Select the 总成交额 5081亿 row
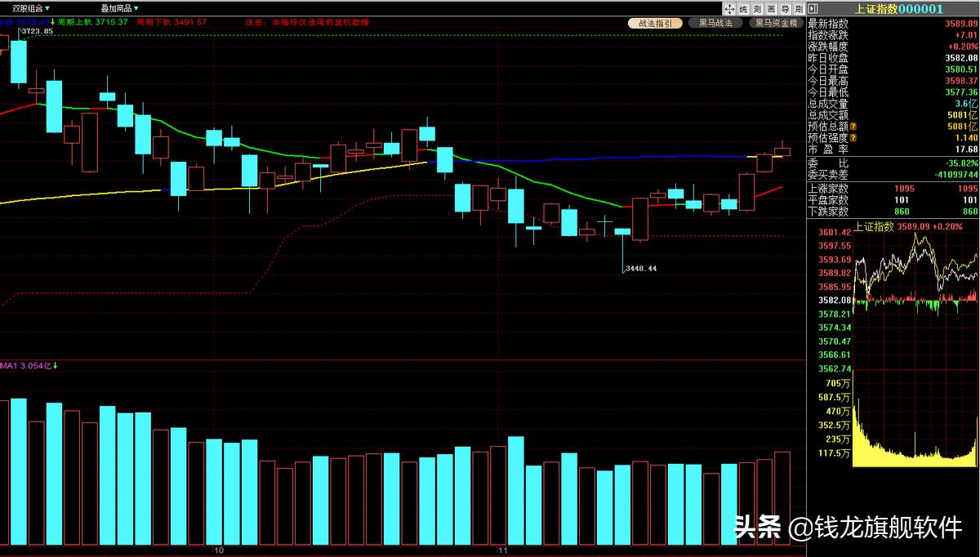This screenshot has width=980, height=557. point(893,115)
